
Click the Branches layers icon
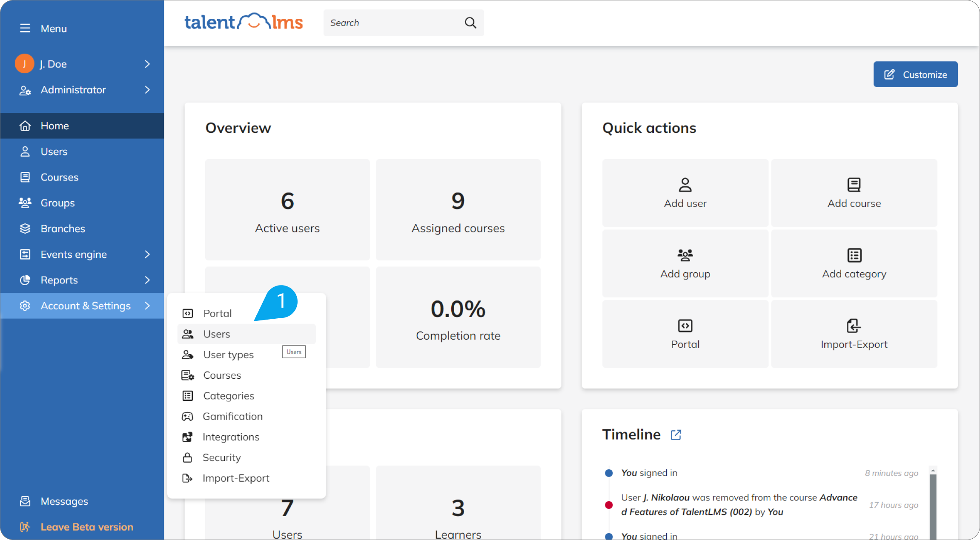25,229
